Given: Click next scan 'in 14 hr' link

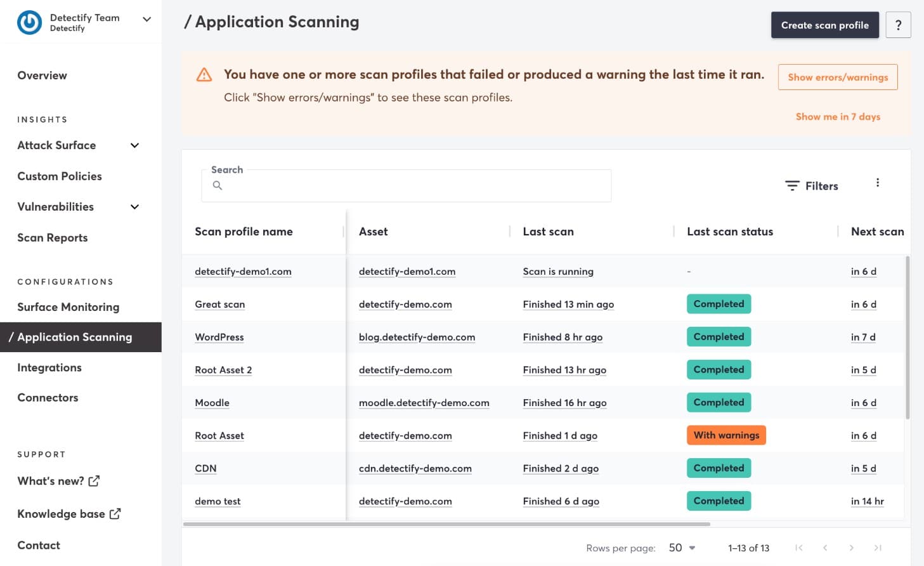Looking at the screenshot, I should tap(867, 501).
